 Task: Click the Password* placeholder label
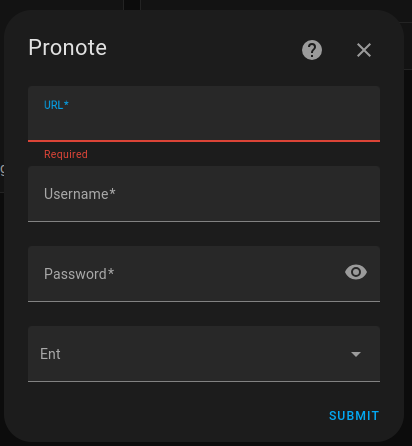79,274
